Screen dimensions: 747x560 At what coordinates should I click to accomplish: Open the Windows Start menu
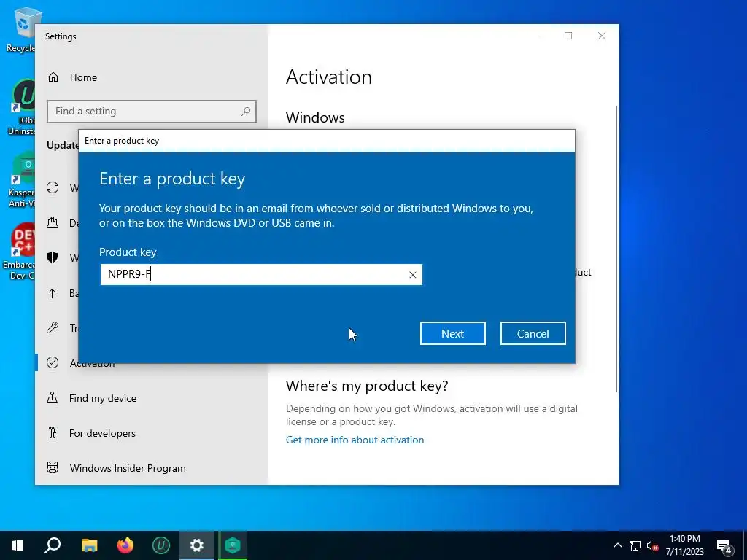click(x=18, y=545)
